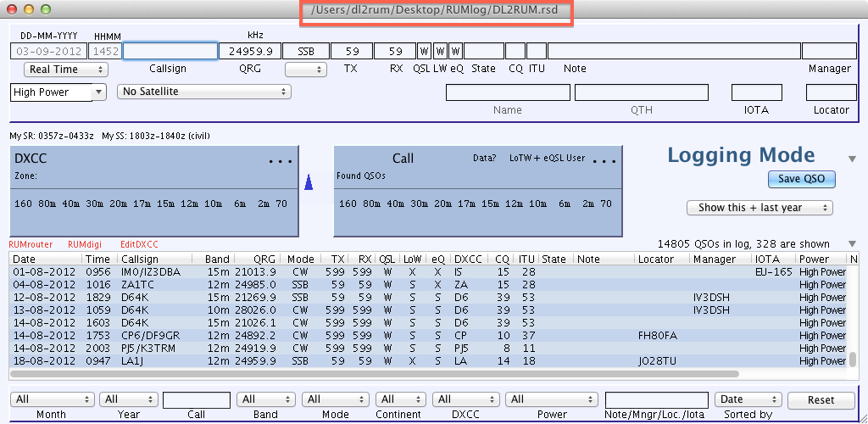Click the TX report field
This screenshot has width=868, height=424.
click(352, 51)
